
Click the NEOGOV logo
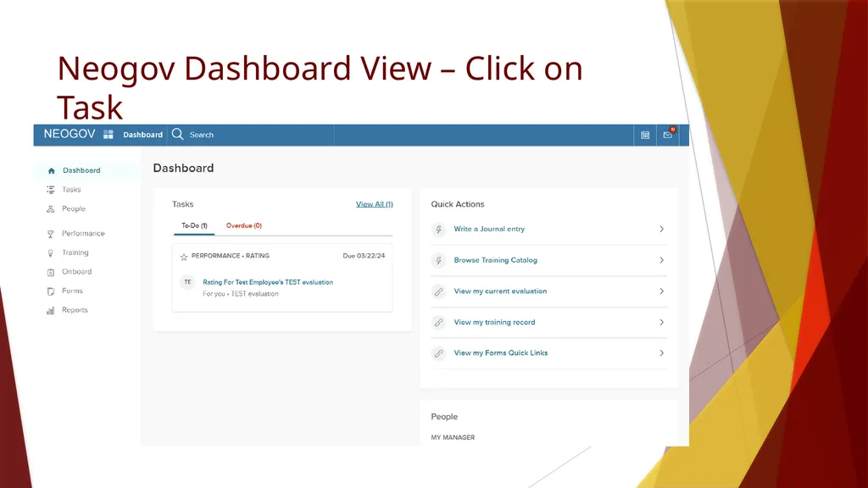coord(70,134)
